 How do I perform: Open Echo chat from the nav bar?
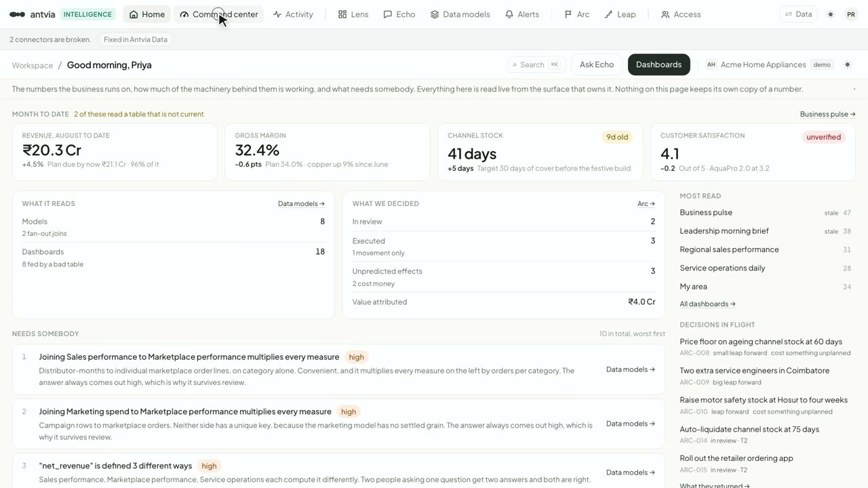point(399,14)
